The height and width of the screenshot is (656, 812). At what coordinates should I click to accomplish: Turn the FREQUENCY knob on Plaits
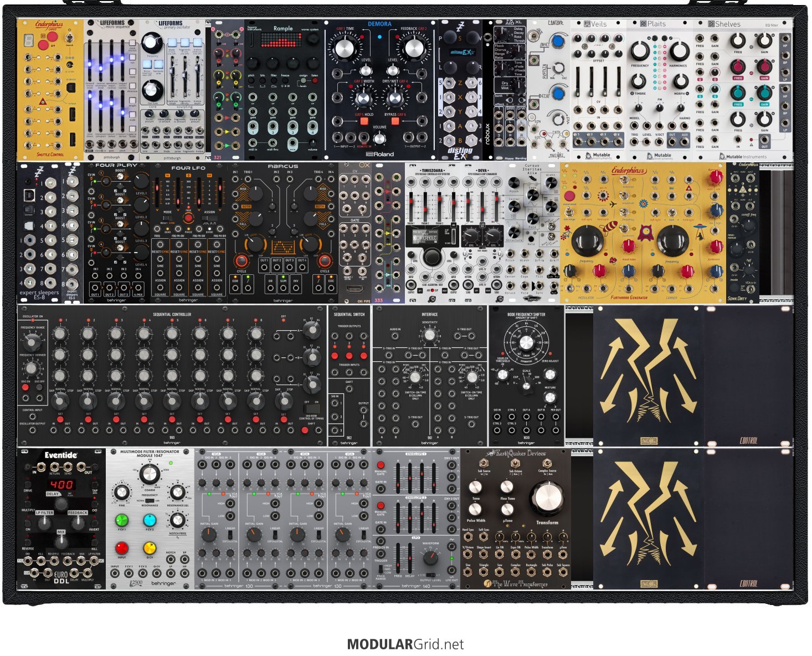640,52
